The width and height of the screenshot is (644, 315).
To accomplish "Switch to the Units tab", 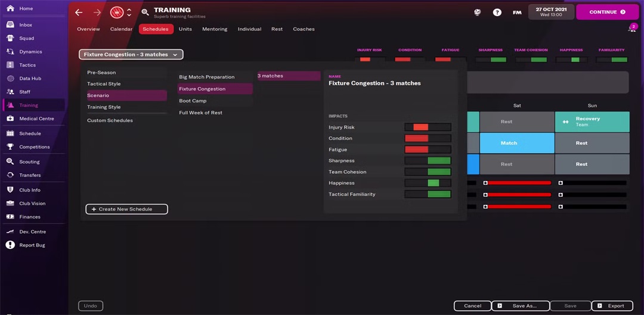I will [x=185, y=29].
